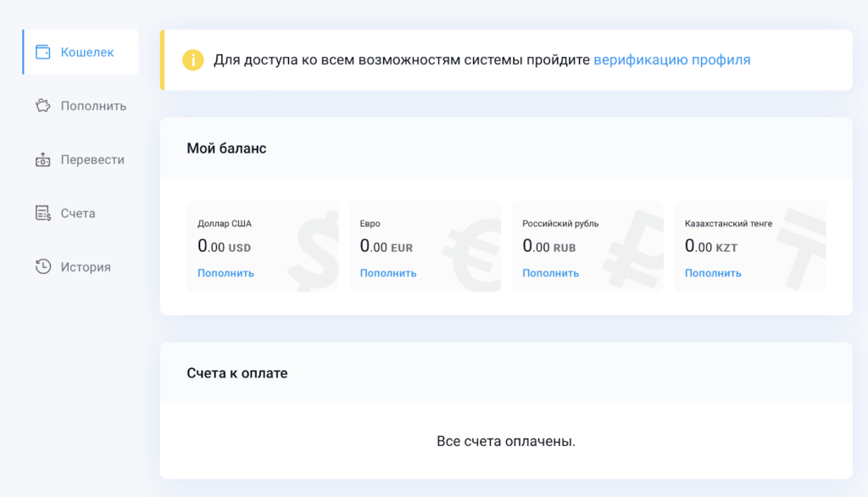868x497 pixels.
Task: Click the money transfer icon beside Перевести
Action: click(42, 159)
